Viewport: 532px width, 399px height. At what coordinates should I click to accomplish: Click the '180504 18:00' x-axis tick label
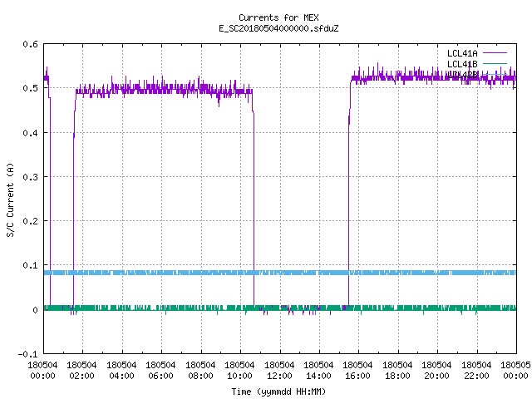tap(397, 371)
